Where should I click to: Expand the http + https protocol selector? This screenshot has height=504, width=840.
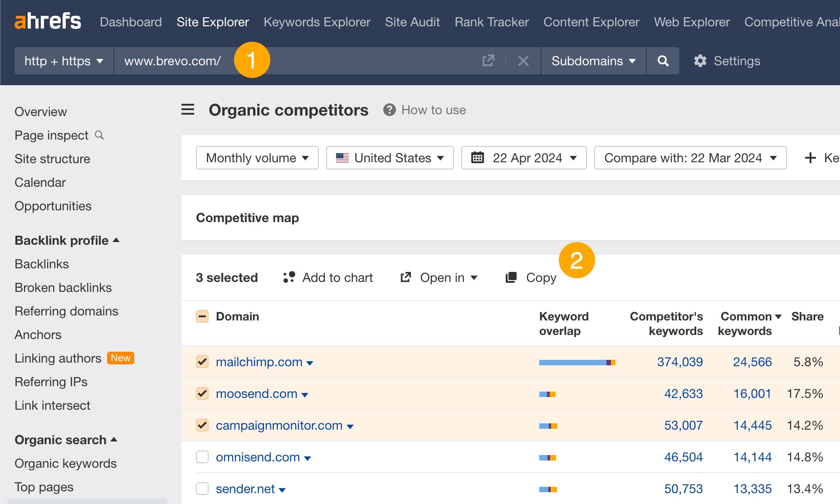click(x=63, y=61)
